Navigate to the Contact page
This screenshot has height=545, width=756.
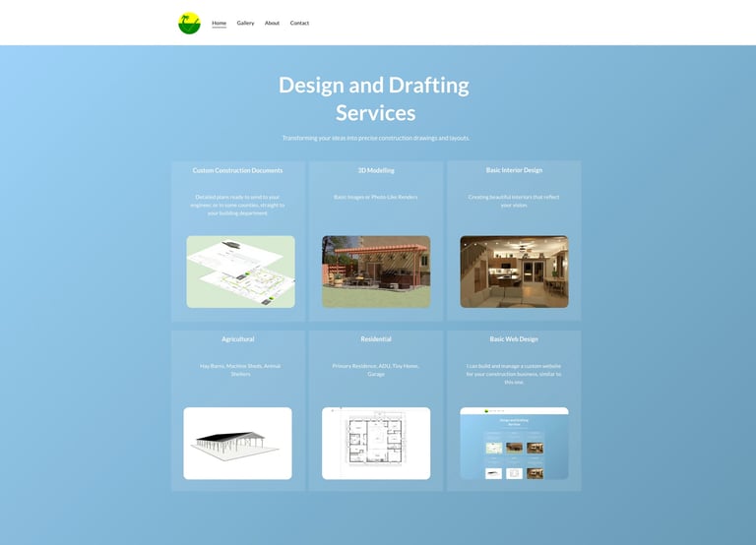pyautogui.click(x=299, y=24)
